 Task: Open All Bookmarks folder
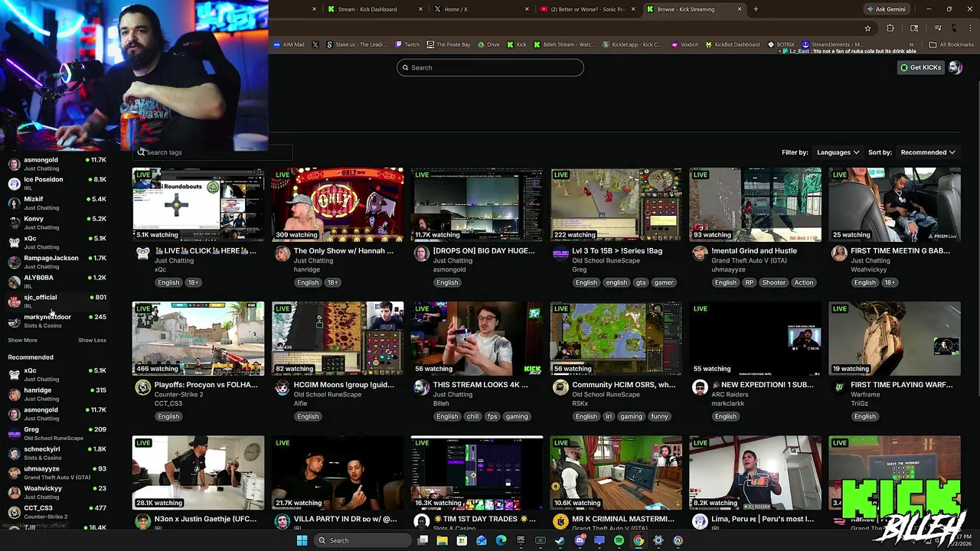pyautogui.click(x=952, y=44)
